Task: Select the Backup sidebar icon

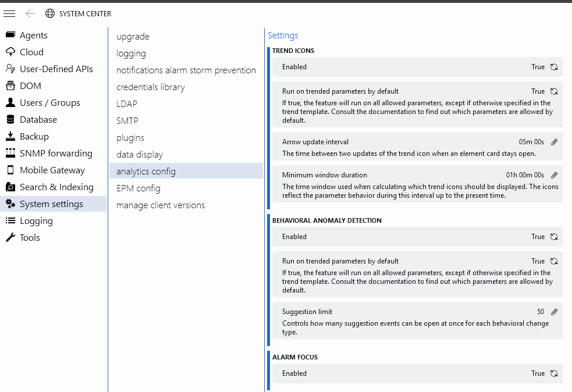Action: [x=10, y=136]
